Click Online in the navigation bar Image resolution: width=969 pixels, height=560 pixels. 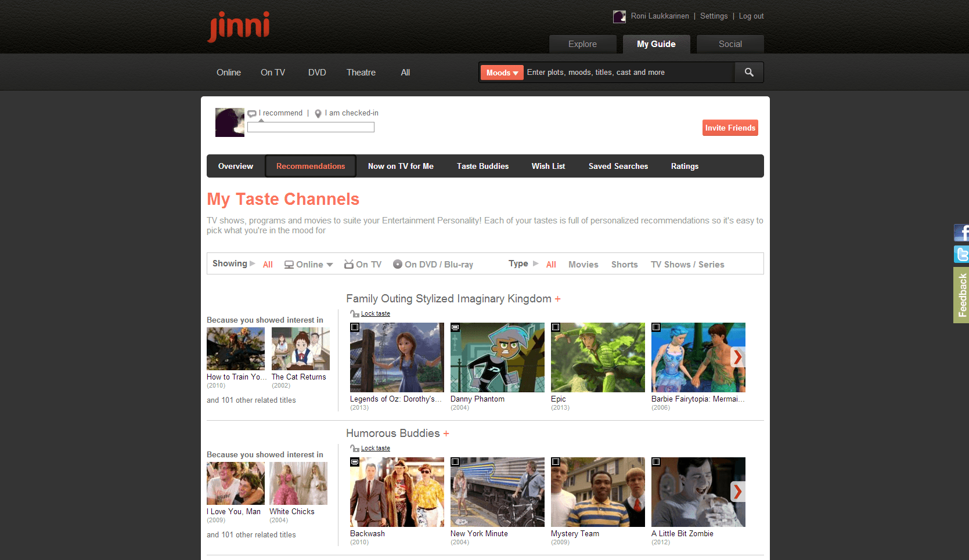pyautogui.click(x=229, y=73)
